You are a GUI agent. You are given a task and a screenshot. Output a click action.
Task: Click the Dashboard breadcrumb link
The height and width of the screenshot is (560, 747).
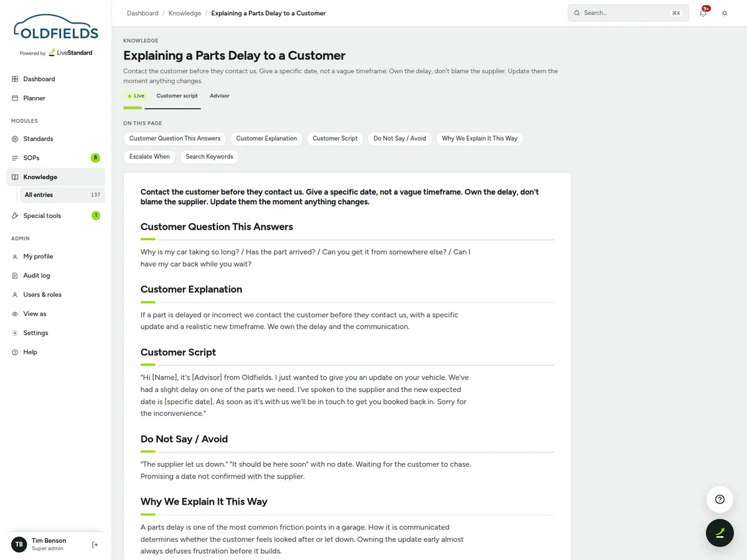(143, 13)
